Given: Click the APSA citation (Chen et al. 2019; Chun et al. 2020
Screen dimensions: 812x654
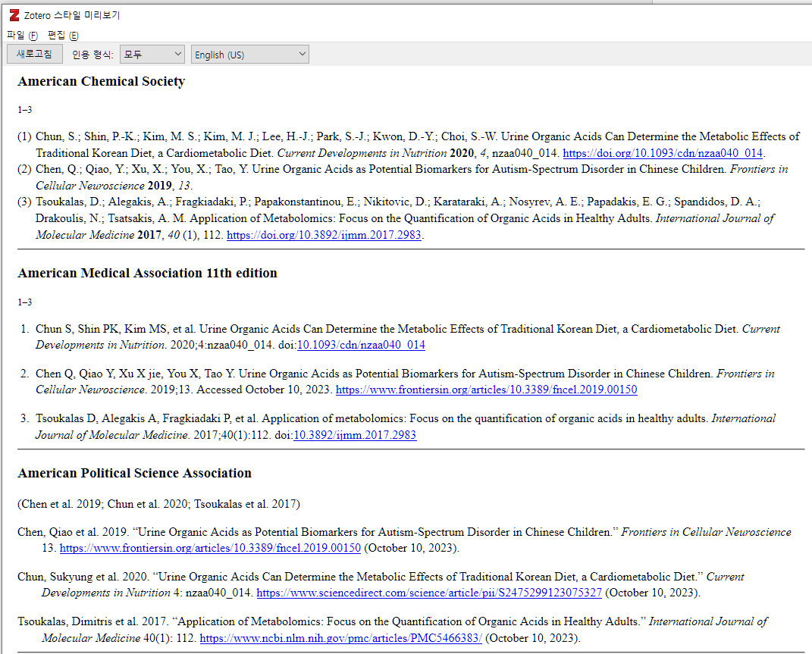Looking at the screenshot, I should click(158, 504).
